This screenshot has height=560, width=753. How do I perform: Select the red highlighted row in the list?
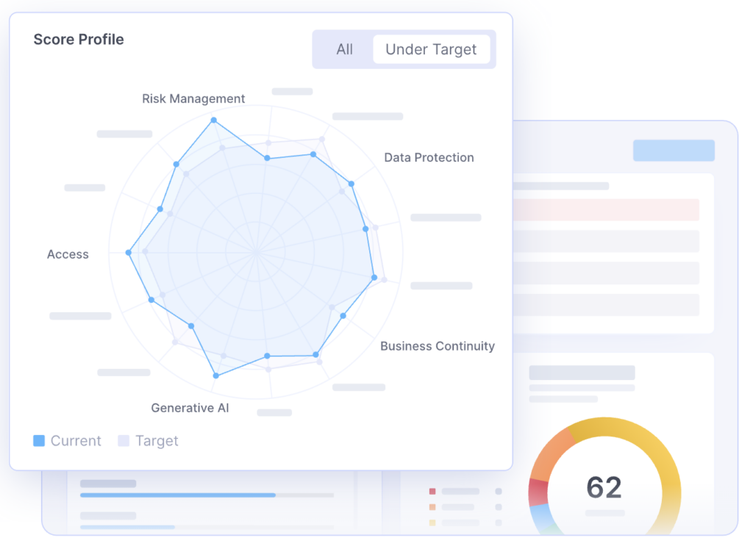click(604, 209)
